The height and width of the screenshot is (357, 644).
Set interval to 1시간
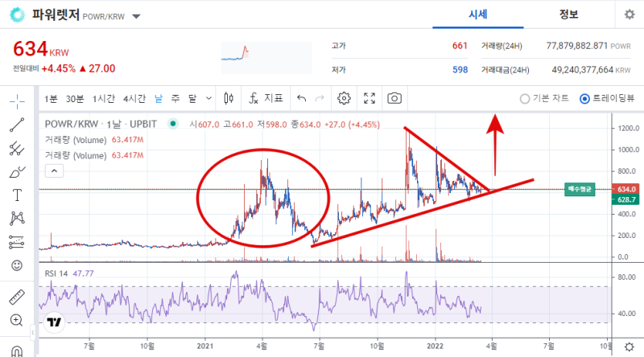click(104, 99)
